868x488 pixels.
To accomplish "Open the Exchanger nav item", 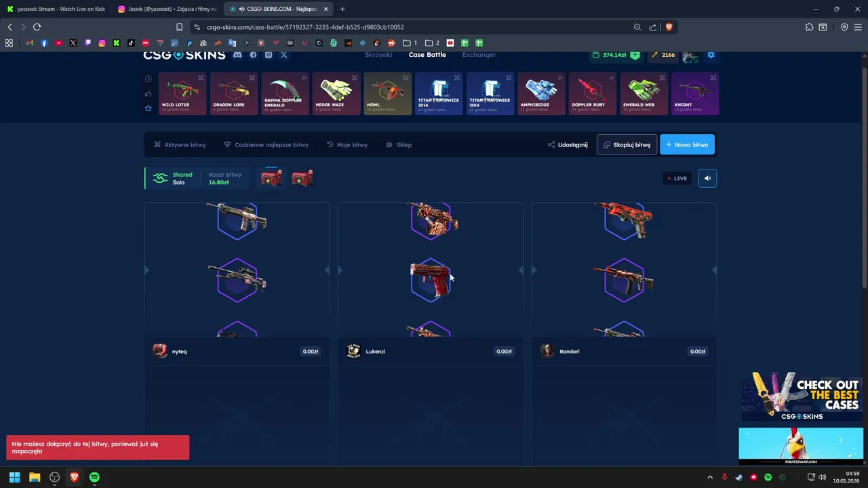I will (x=479, y=55).
